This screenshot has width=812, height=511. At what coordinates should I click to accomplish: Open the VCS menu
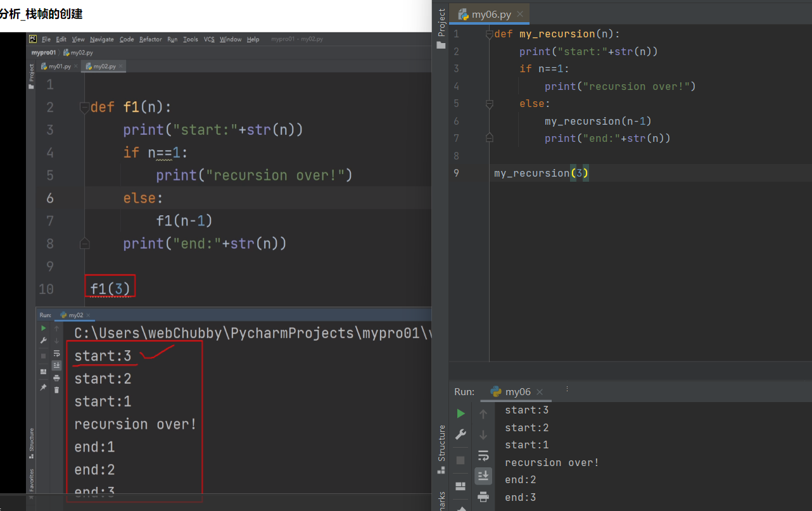[209, 39]
